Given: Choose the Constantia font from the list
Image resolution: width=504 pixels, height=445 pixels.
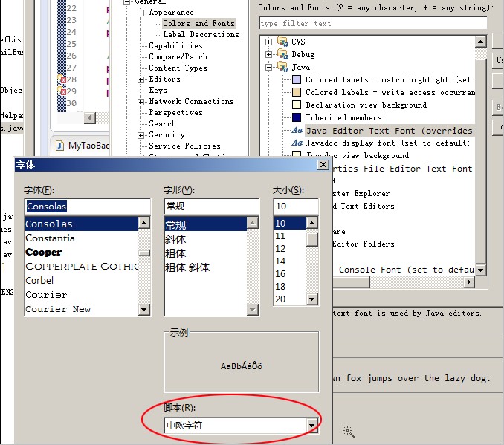Looking at the screenshot, I should tap(51, 238).
